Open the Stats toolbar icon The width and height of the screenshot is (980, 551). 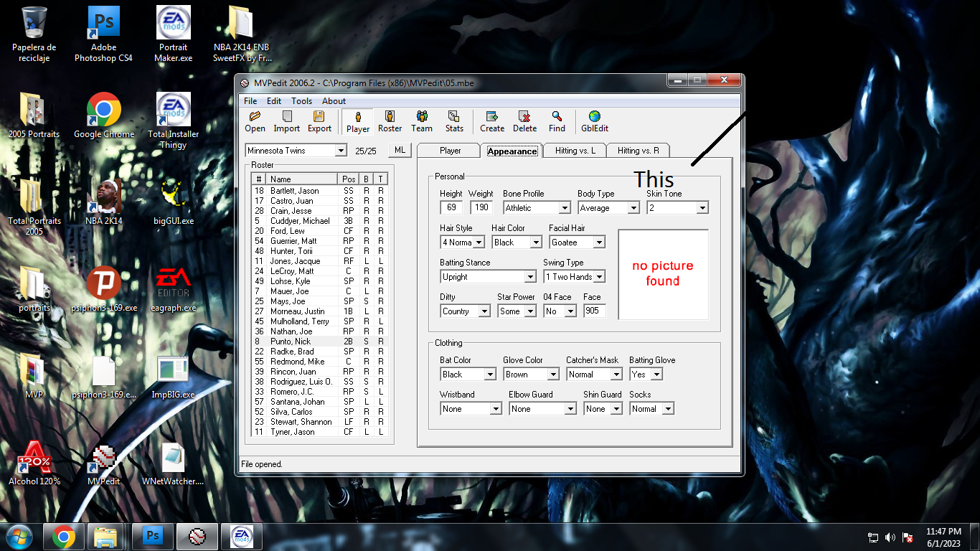(x=454, y=121)
